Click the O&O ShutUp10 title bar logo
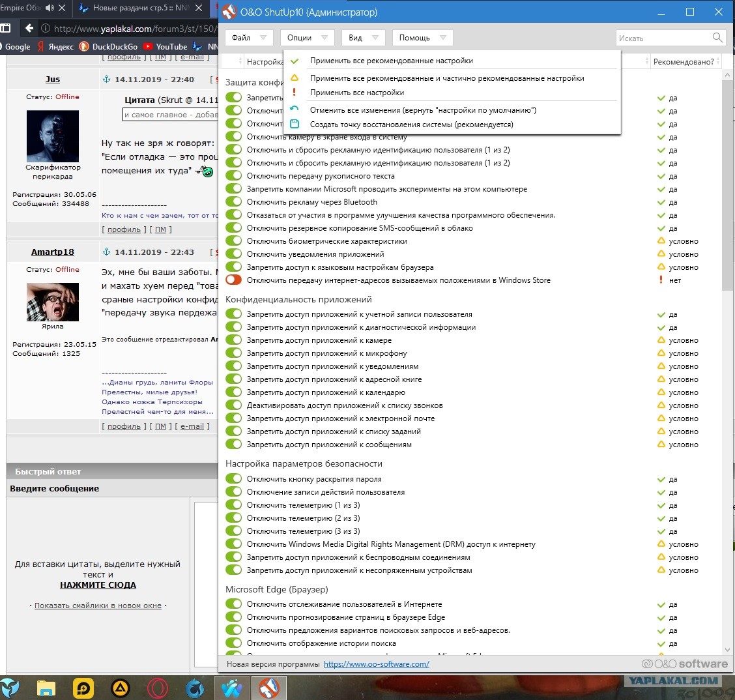735x700 pixels. [229, 12]
